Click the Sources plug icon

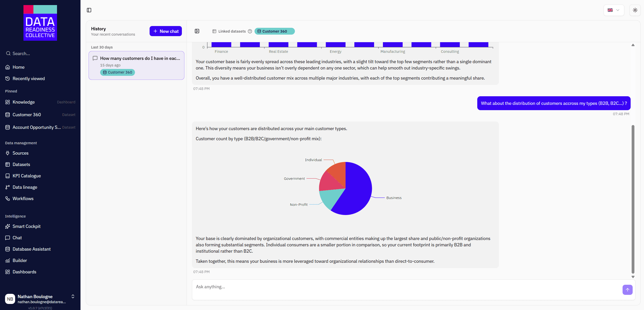tap(8, 153)
